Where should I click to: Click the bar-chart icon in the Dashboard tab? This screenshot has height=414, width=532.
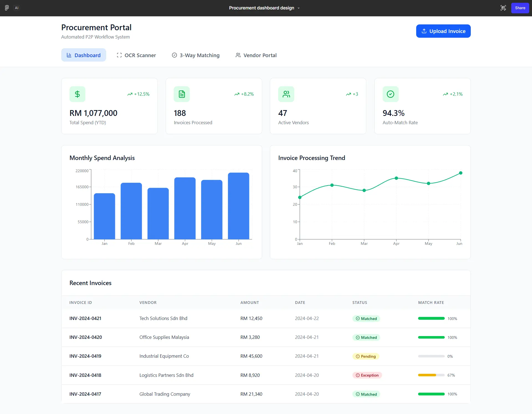(70, 55)
